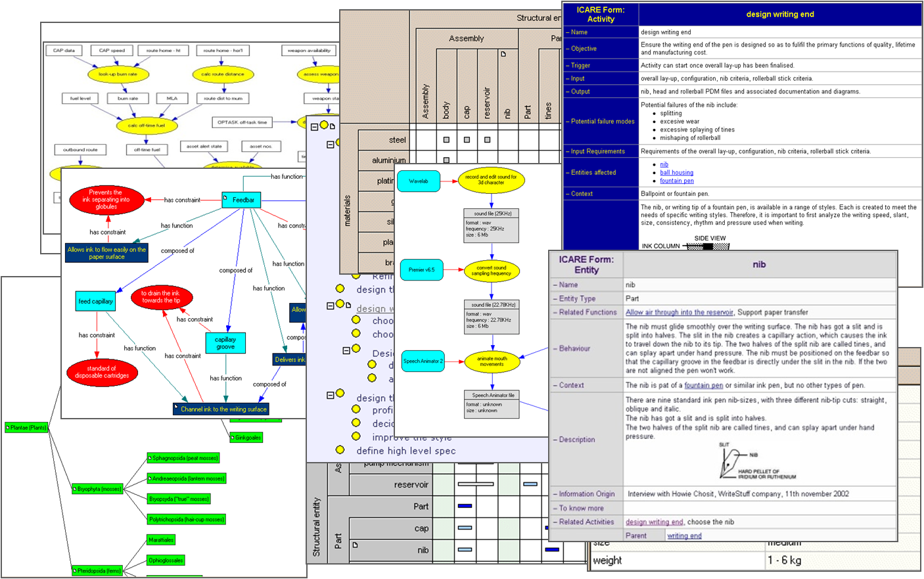Click the page icon on the Ginkgoales node
Screen dimensions: 924x579
point(233,437)
